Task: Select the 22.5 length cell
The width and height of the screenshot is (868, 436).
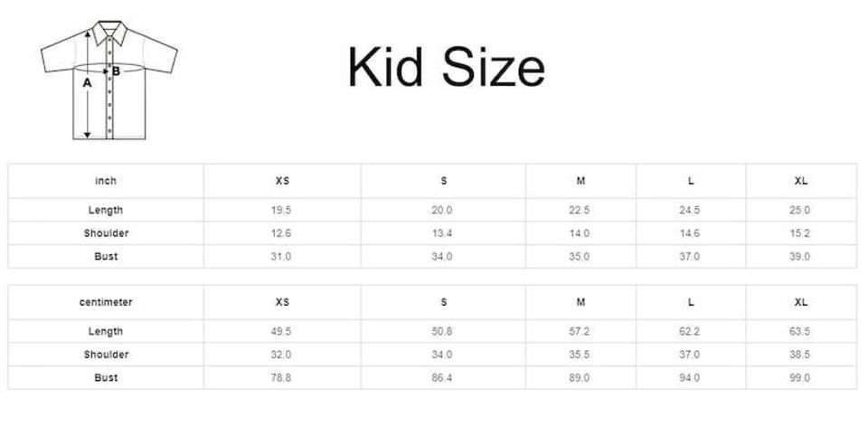Action: [580, 210]
